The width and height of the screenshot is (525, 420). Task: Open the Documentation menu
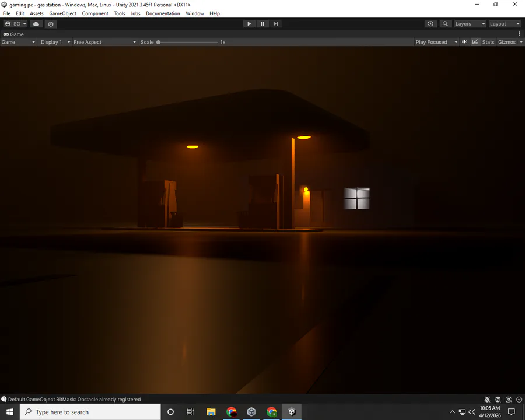[163, 13]
